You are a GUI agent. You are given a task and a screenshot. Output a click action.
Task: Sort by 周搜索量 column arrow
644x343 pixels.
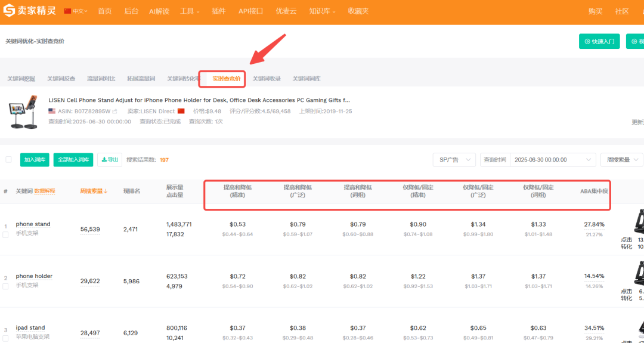pos(107,191)
